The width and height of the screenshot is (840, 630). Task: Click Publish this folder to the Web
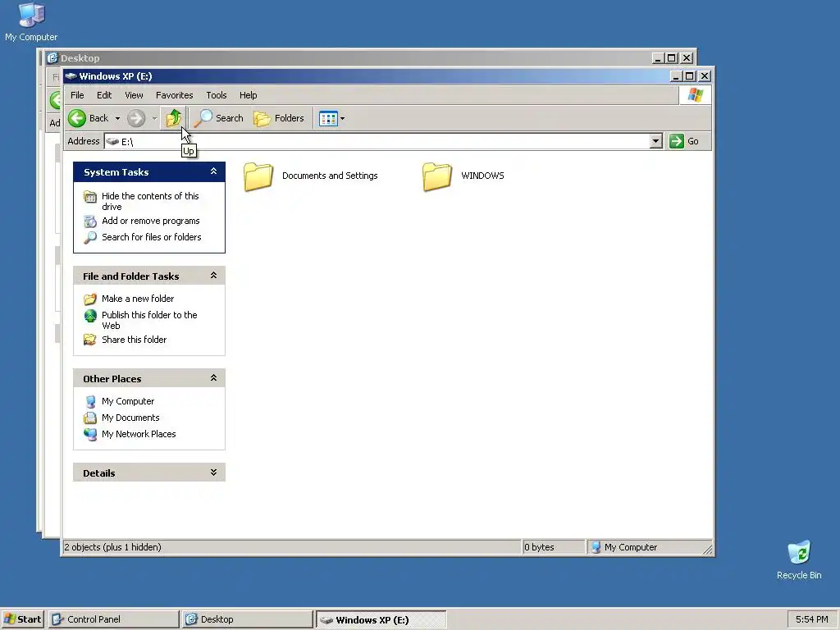149,321
